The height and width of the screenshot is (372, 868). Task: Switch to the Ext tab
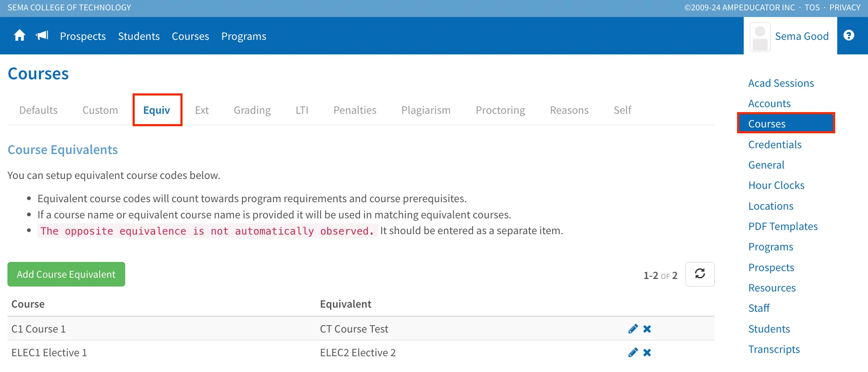click(x=202, y=110)
